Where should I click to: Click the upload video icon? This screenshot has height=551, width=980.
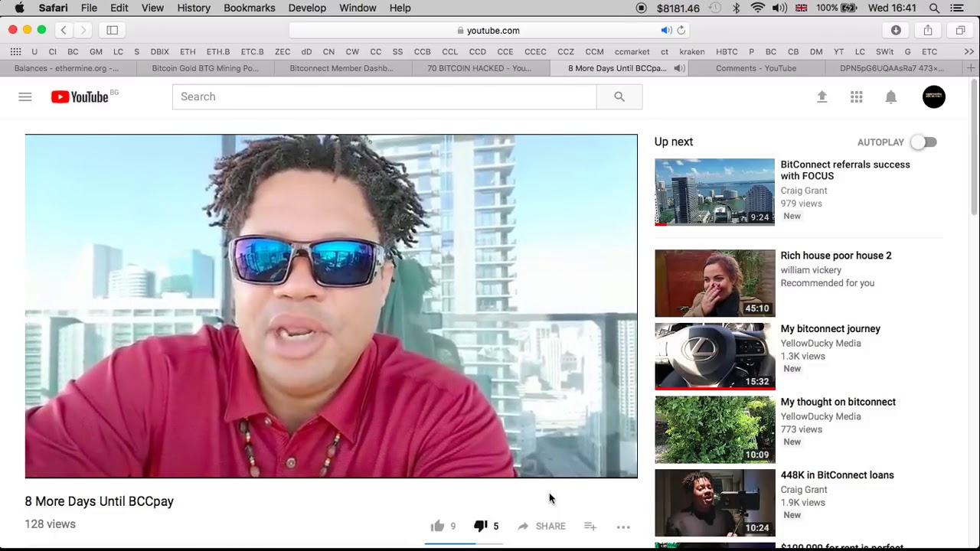point(822,96)
